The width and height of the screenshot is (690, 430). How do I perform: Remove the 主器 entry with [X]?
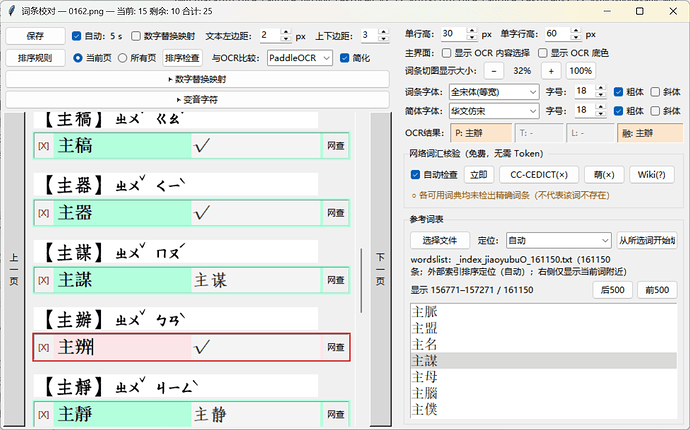coord(44,213)
